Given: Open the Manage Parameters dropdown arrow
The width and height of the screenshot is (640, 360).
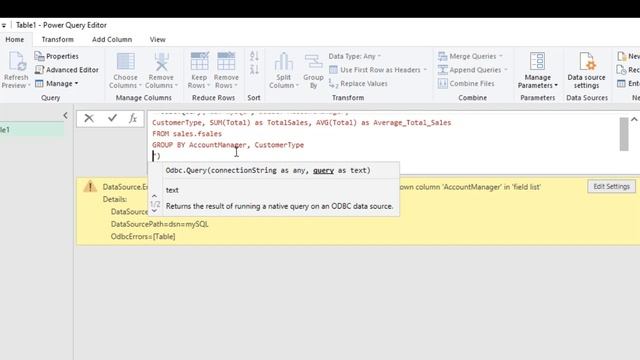Looking at the screenshot, I should pyautogui.click(x=556, y=85).
